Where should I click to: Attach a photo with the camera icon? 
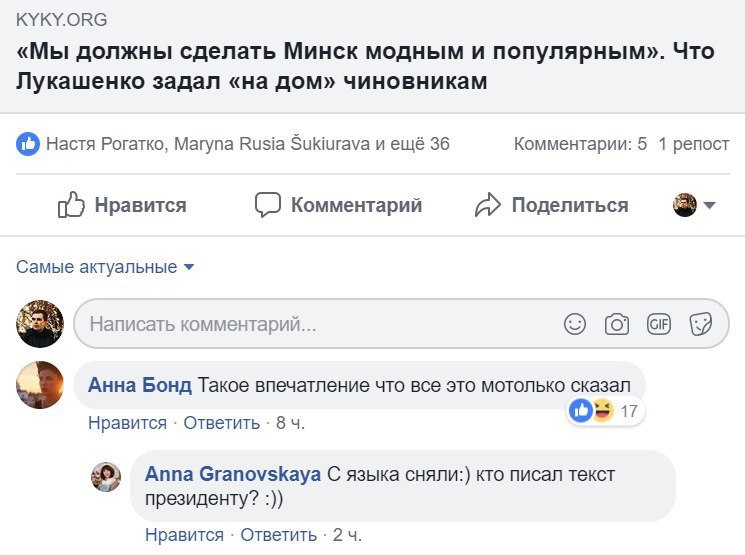click(x=617, y=324)
